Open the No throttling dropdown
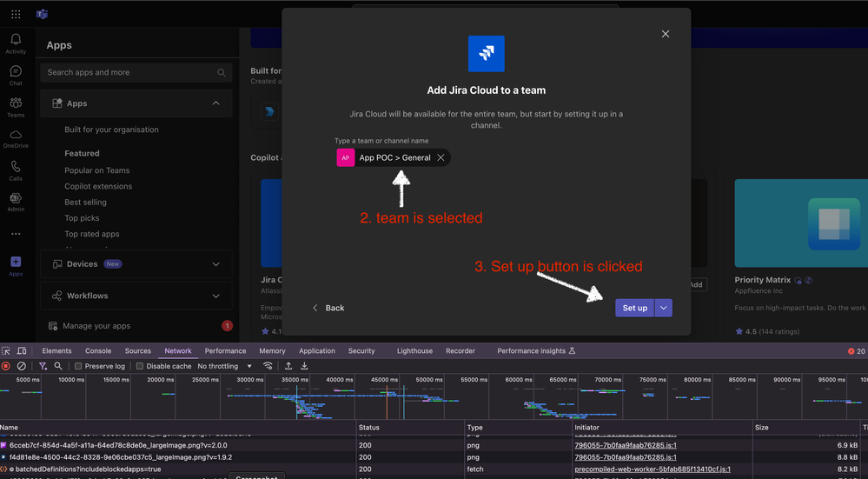The image size is (868, 479). tap(225, 366)
